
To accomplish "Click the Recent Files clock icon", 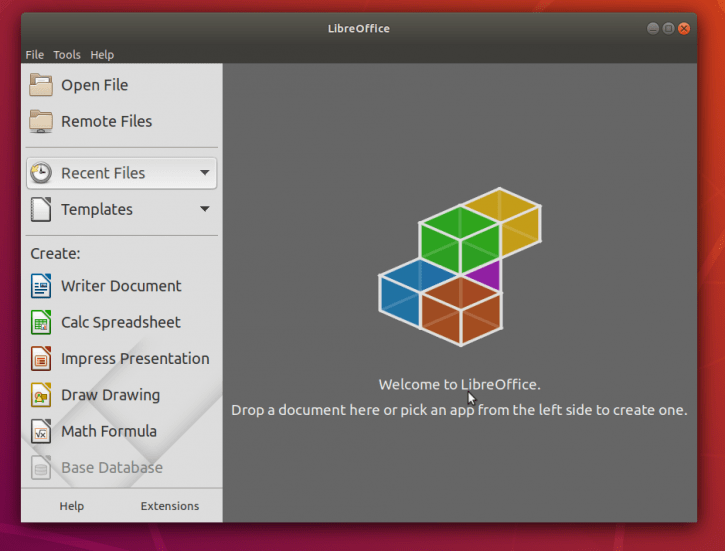I will tap(41, 173).
